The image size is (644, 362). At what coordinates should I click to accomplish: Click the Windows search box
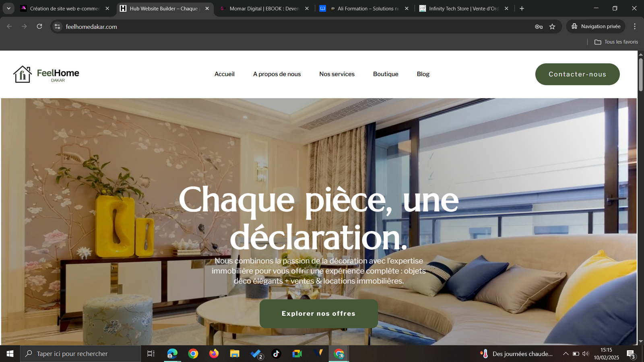(80, 354)
